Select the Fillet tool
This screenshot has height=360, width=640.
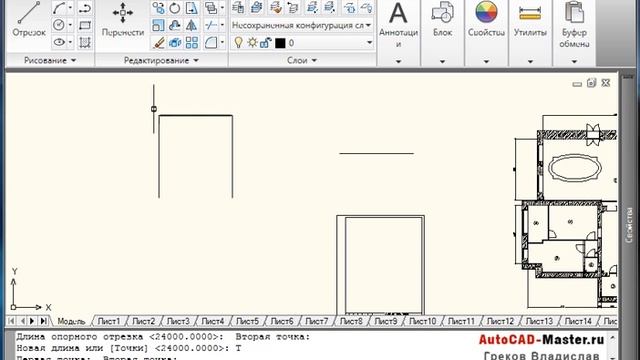211,42
